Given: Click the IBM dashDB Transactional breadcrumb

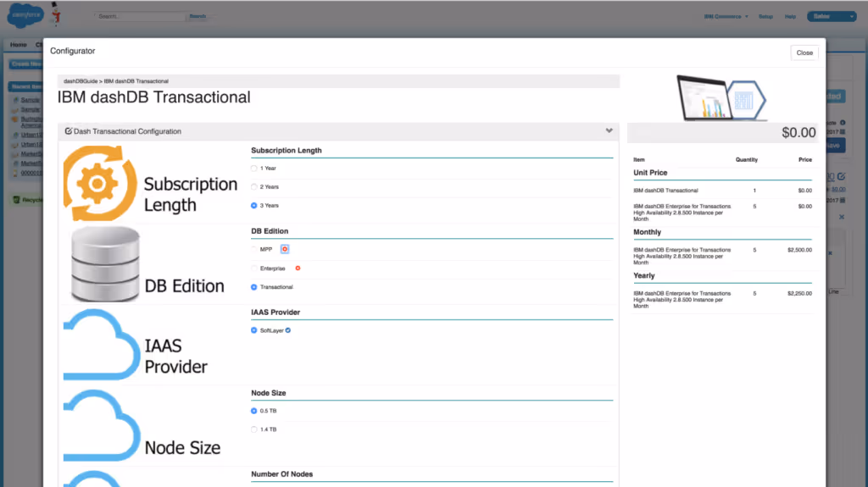Looking at the screenshot, I should (x=136, y=81).
